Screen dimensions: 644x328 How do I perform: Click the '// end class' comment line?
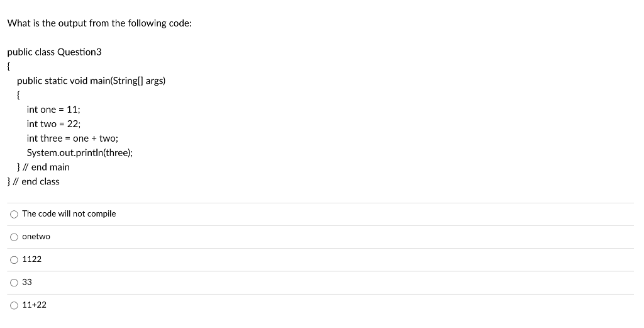click(x=33, y=182)
